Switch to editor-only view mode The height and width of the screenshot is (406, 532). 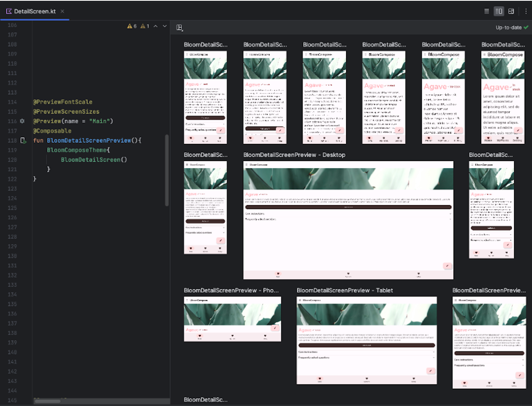click(x=486, y=11)
